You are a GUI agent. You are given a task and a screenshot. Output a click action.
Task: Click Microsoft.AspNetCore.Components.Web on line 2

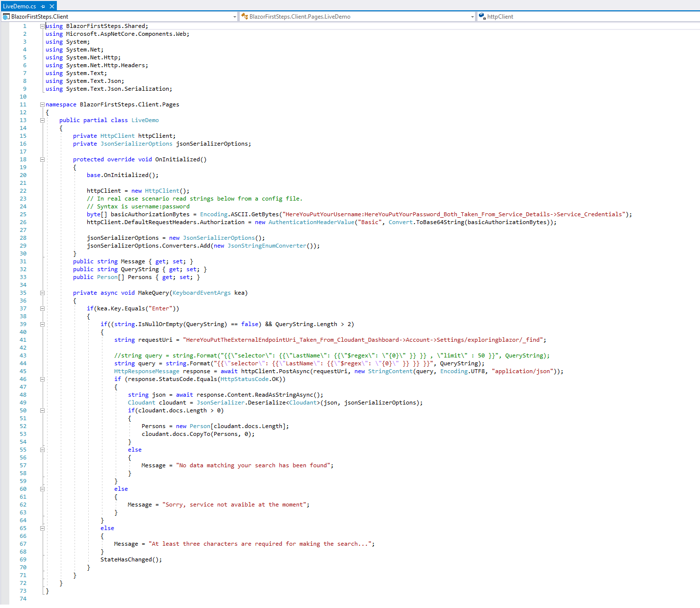pos(126,34)
